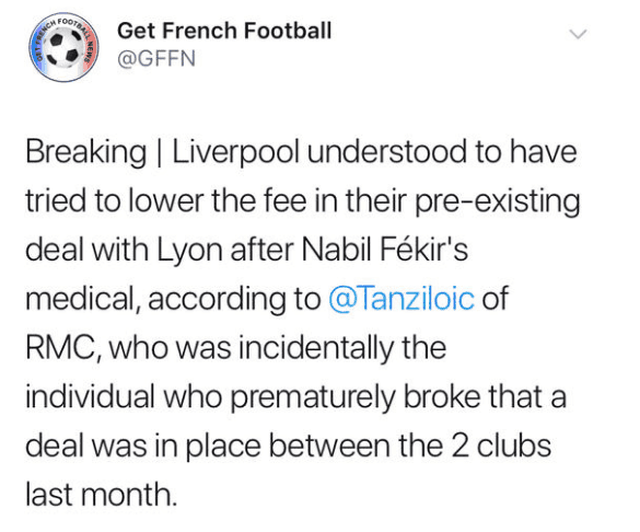The width and height of the screenshot is (640, 532).
Task: Click the word Lyon in the tweet
Action: 190,251
